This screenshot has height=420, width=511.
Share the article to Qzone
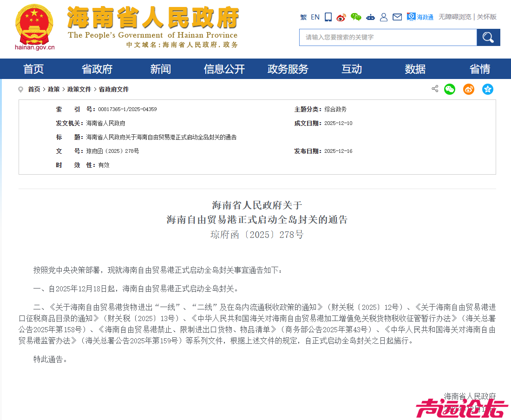[488, 89]
